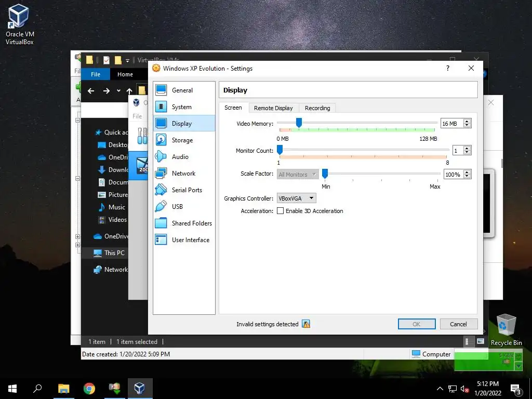Image resolution: width=532 pixels, height=399 pixels.
Task: Open the Shared Folders settings category
Action: click(x=184, y=223)
